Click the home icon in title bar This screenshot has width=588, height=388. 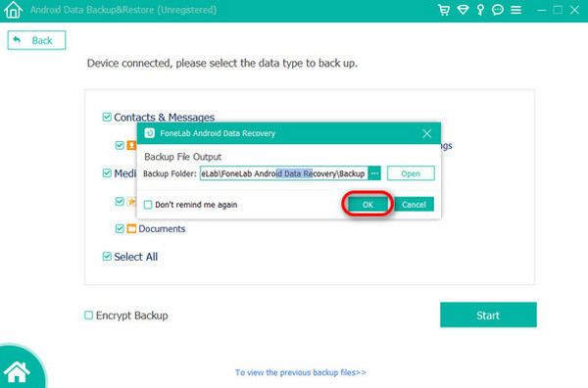[x=13, y=10]
